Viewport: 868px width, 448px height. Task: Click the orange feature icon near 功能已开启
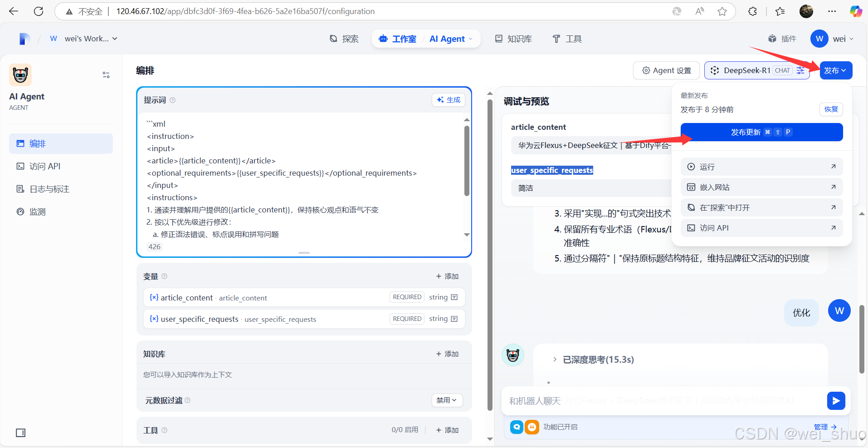tap(532, 427)
